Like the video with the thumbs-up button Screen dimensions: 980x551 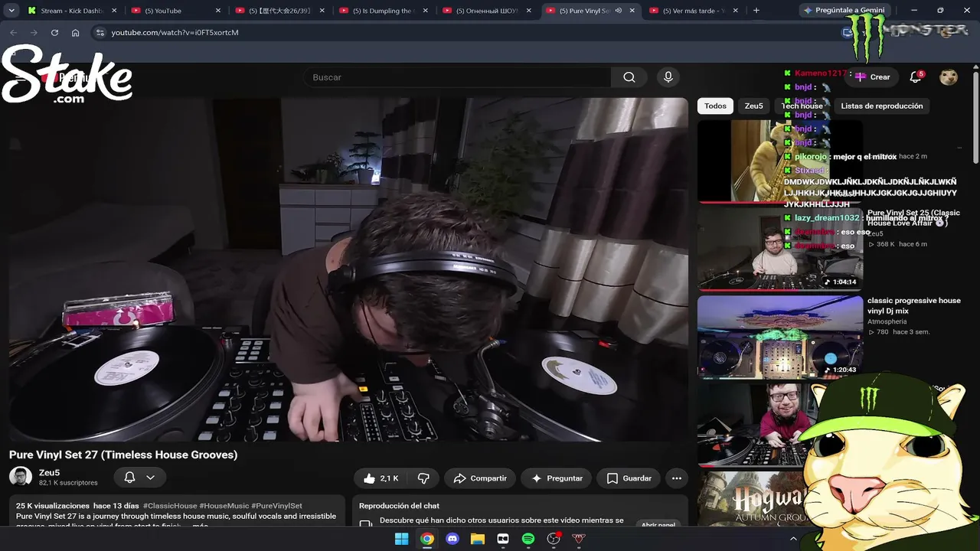381,478
